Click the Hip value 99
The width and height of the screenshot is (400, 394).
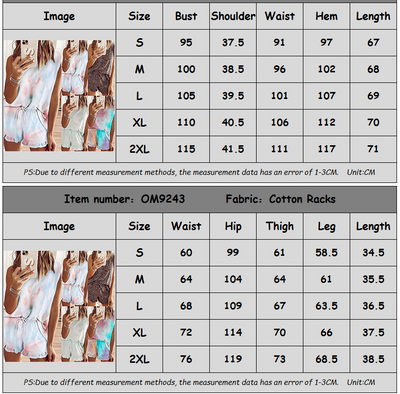tap(233, 252)
